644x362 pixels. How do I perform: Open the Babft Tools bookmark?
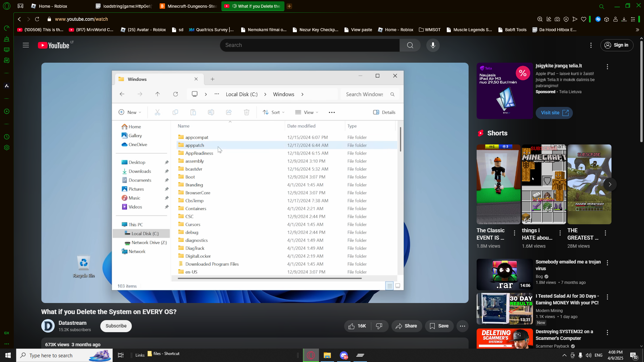tap(512, 30)
